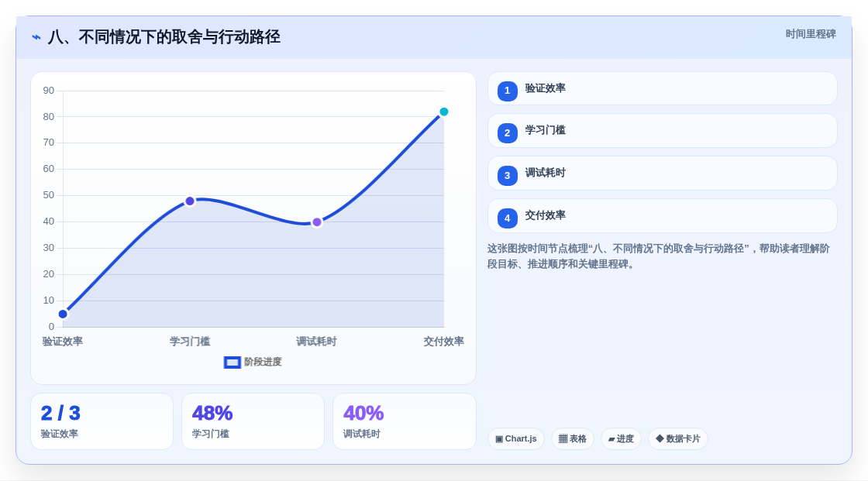Toggle the 阶段进度 legend color box

(x=232, y=362)
